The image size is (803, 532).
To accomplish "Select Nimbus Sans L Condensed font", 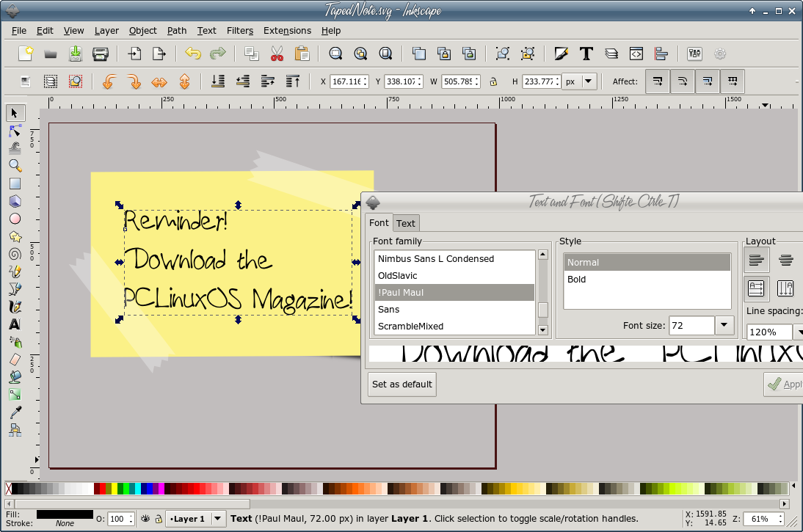I will click(454, 258).
